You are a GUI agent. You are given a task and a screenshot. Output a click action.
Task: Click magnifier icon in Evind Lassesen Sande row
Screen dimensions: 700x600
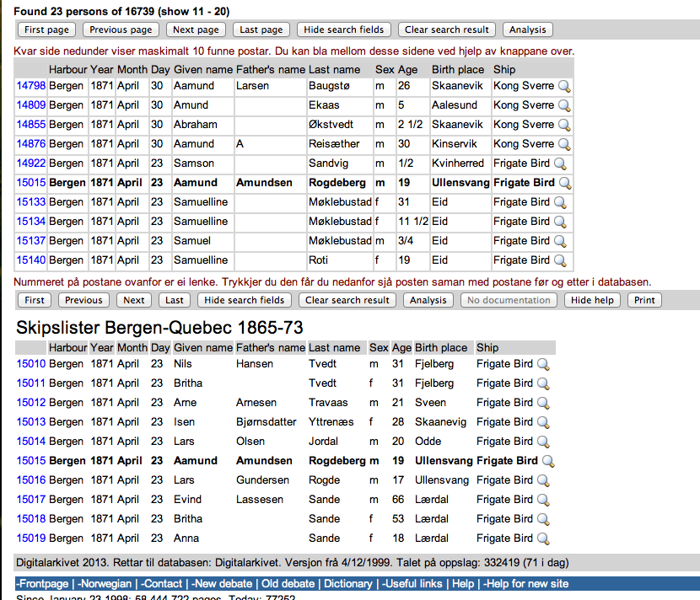pos(544,500)
